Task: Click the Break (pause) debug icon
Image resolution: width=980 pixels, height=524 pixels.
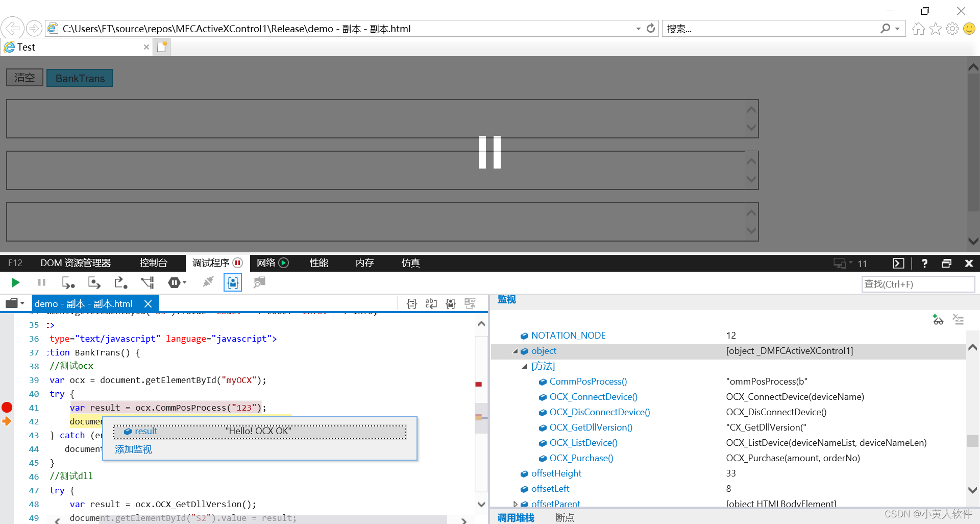Action: 42,282
